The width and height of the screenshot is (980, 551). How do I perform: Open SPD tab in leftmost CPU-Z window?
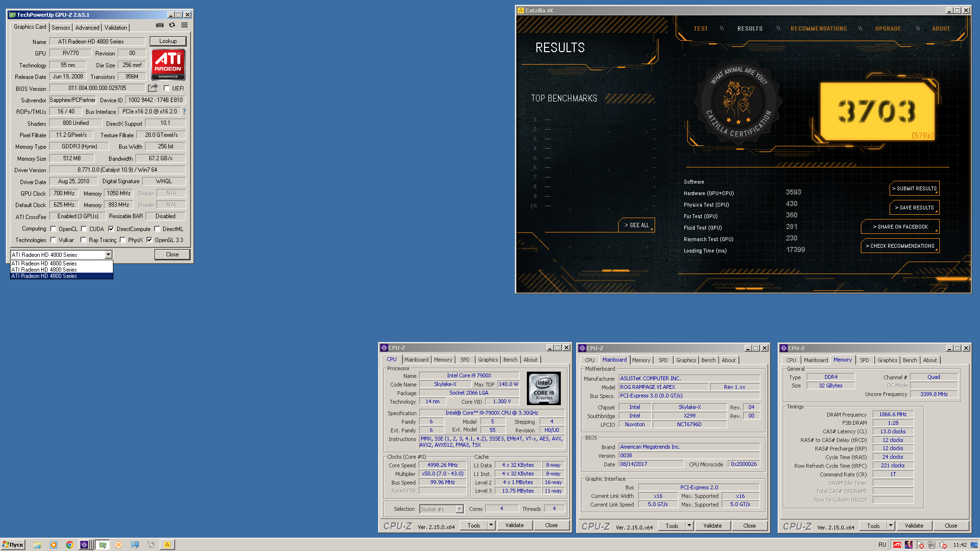click(465, 360)
